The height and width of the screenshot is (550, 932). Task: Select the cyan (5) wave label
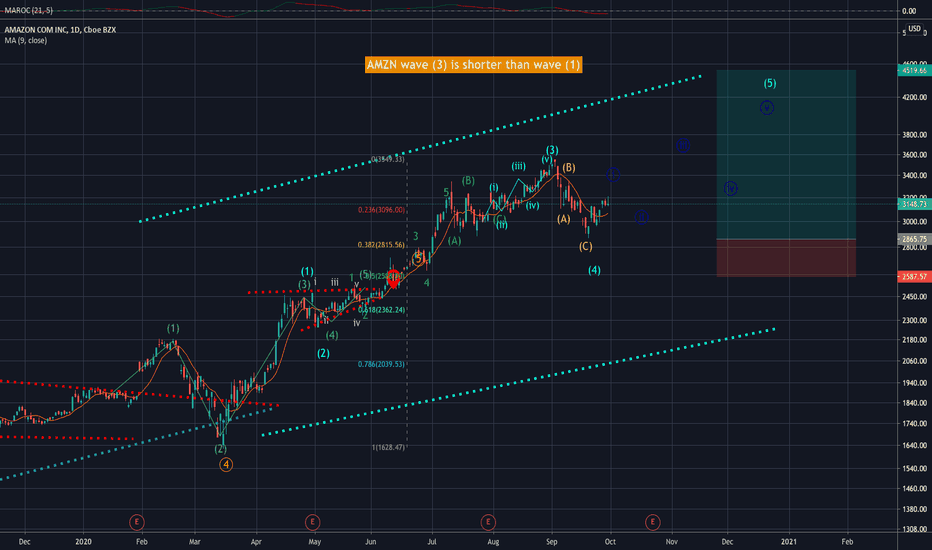770,83
